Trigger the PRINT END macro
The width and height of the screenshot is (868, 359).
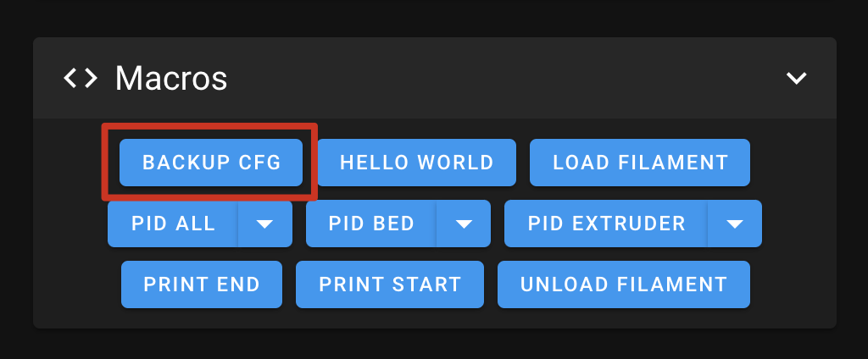pyautogui.click(x=202, y=284)
